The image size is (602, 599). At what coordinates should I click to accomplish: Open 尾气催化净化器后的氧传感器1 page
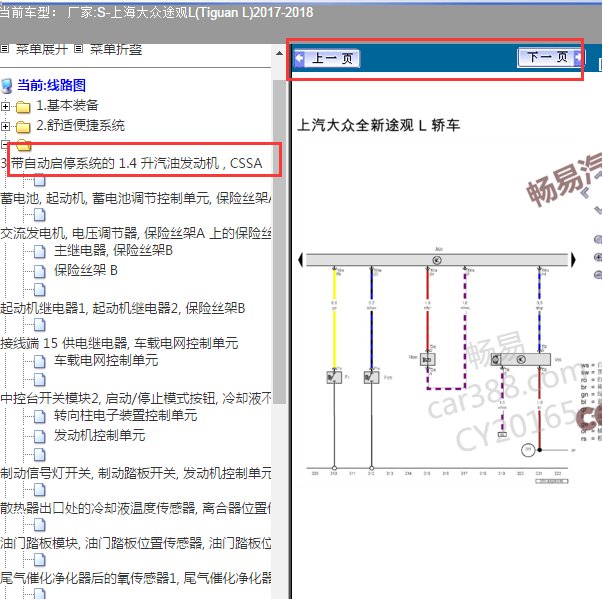[x=136, y=578]
